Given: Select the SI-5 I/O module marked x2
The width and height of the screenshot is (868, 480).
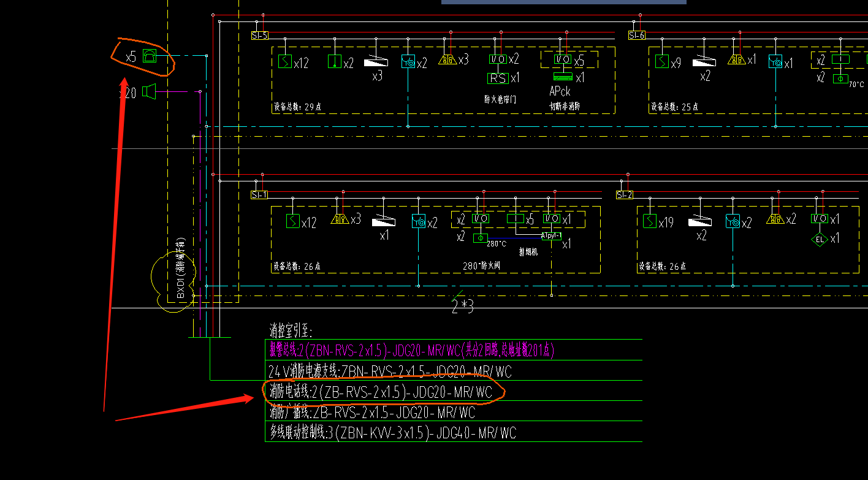Looking at the screenshot, I should [x=498, y=59].
